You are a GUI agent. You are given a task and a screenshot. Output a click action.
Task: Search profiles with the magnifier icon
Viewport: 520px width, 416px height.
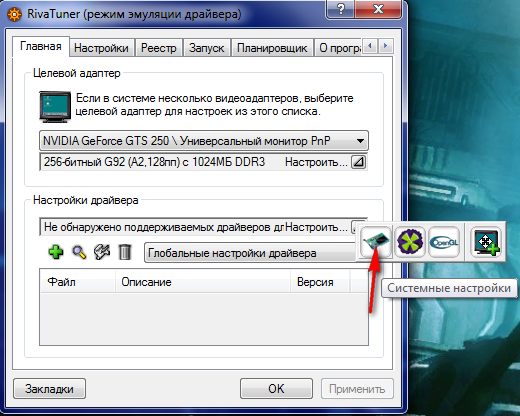(79, 252)
